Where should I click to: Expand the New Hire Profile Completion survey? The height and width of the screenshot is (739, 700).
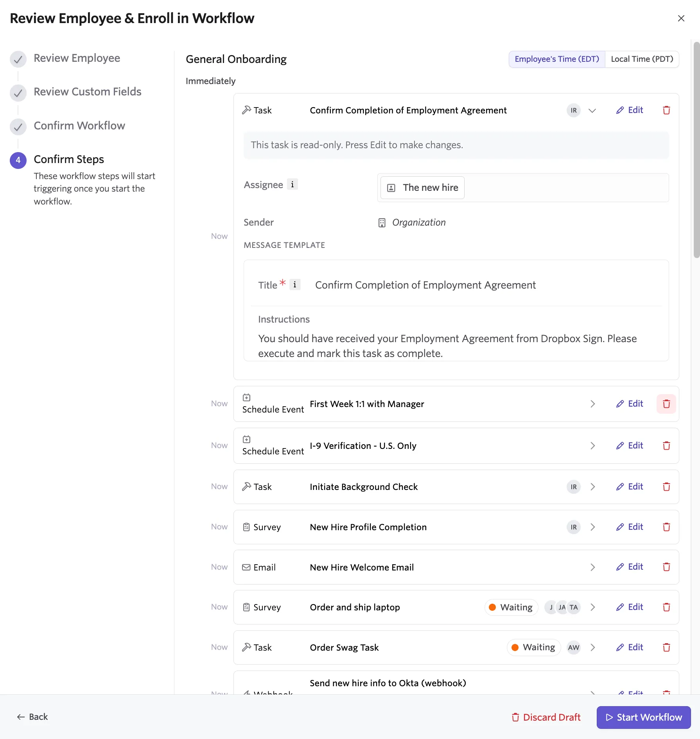(x=592, y=527)
